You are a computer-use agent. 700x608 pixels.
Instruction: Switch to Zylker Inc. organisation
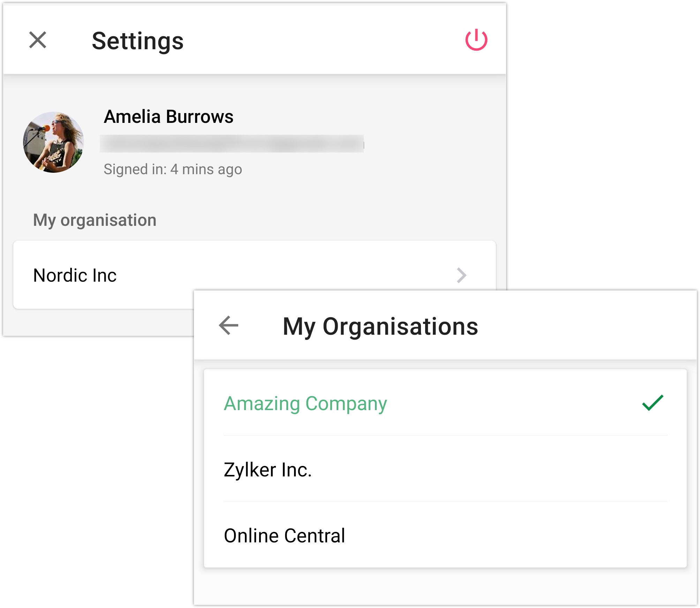[268, 469]
